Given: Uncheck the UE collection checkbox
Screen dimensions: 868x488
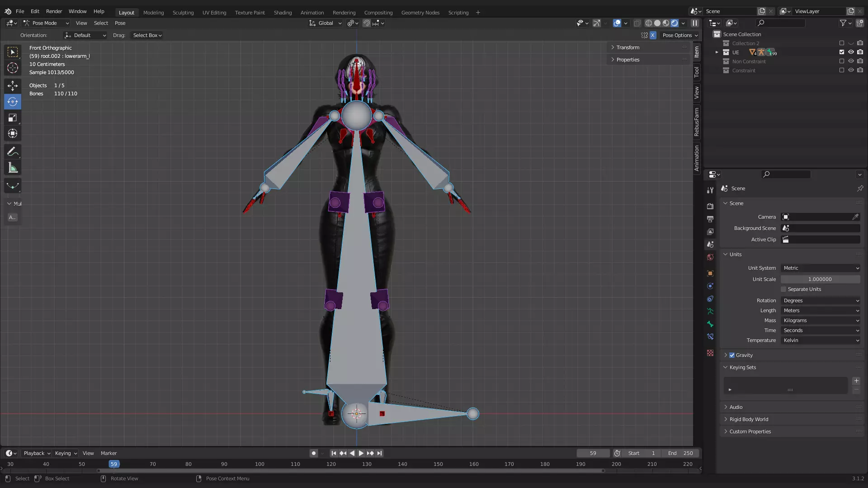Looking at the screenshot, I should 842,52.
